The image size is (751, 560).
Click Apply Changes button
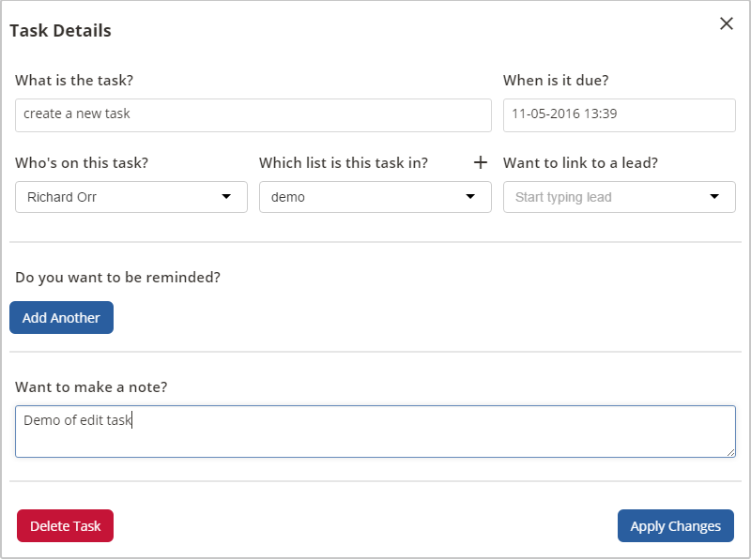coord(675,525)
